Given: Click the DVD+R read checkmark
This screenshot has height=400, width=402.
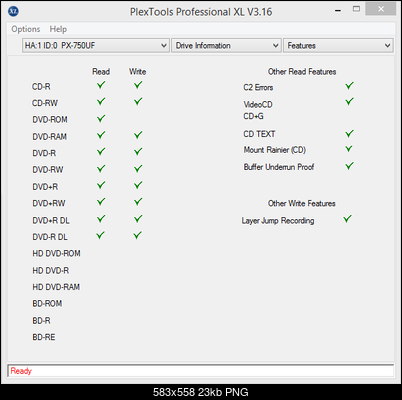Looking at the screenshot, I should tap(101, 185).
